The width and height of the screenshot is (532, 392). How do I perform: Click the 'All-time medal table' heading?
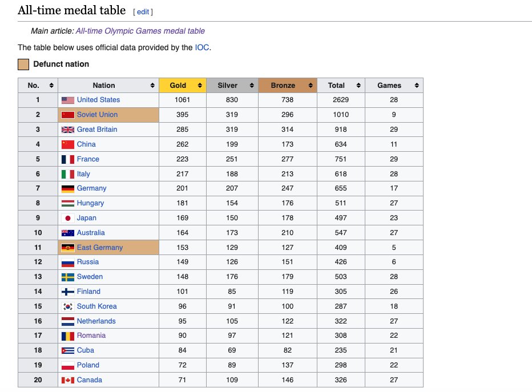[71, 10]
